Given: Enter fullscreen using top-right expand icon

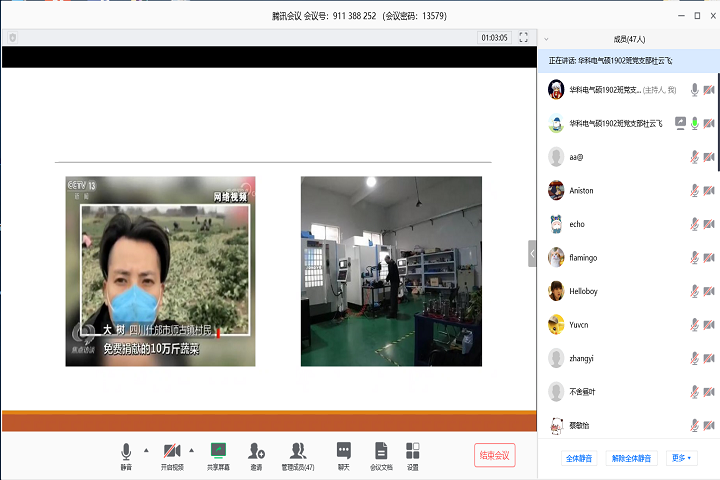Looking at the screenshot, I should (x=523, y=37).
